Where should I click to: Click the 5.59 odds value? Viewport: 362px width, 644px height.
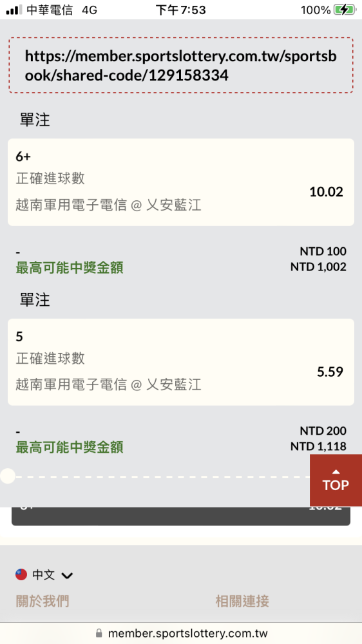330,372
